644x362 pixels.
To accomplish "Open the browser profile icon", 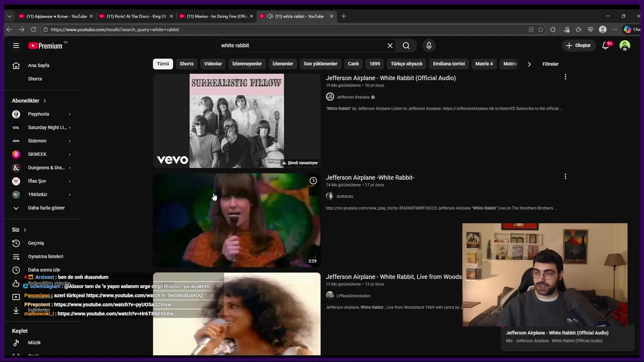I will 603,29.
